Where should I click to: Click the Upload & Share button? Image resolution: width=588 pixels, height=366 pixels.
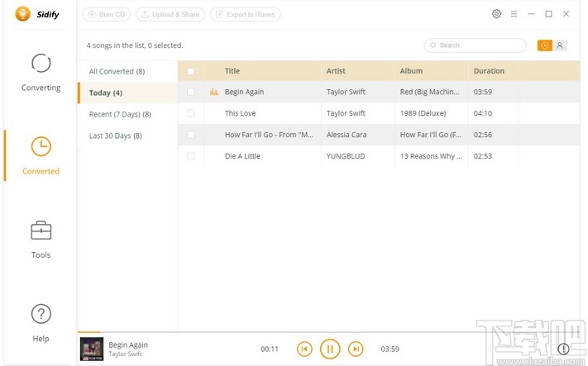coord(170,15)
